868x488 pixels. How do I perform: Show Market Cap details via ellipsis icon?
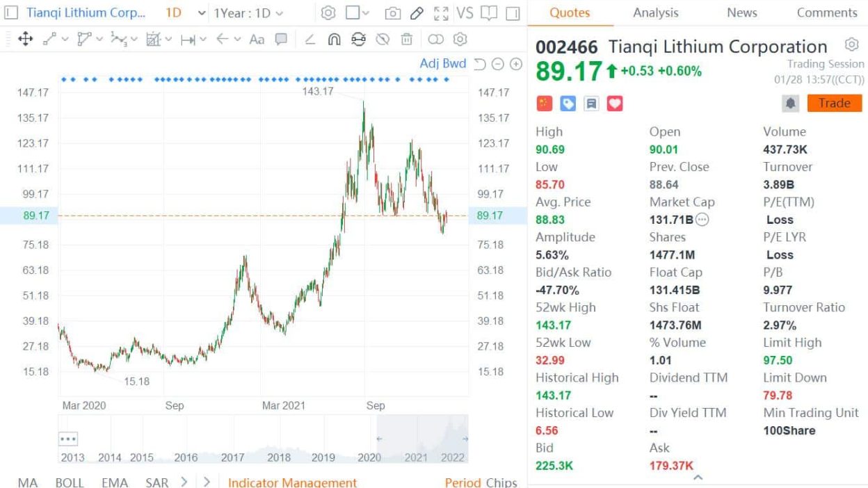(702, 220)
